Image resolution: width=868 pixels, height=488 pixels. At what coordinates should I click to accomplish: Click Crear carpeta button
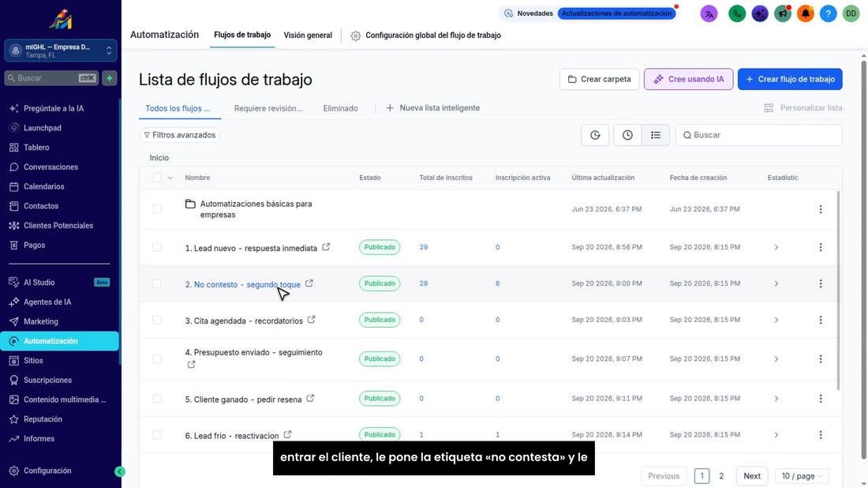(x=599, y=79)
